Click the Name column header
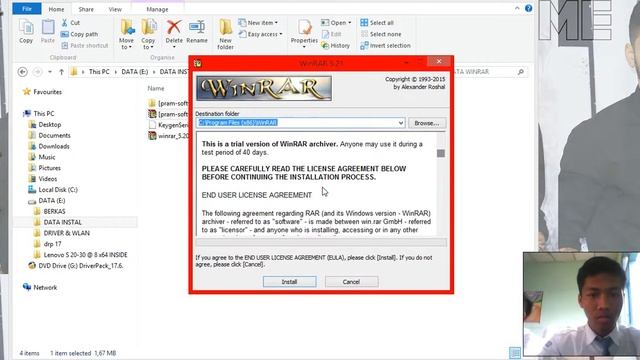 click(156, 88)
